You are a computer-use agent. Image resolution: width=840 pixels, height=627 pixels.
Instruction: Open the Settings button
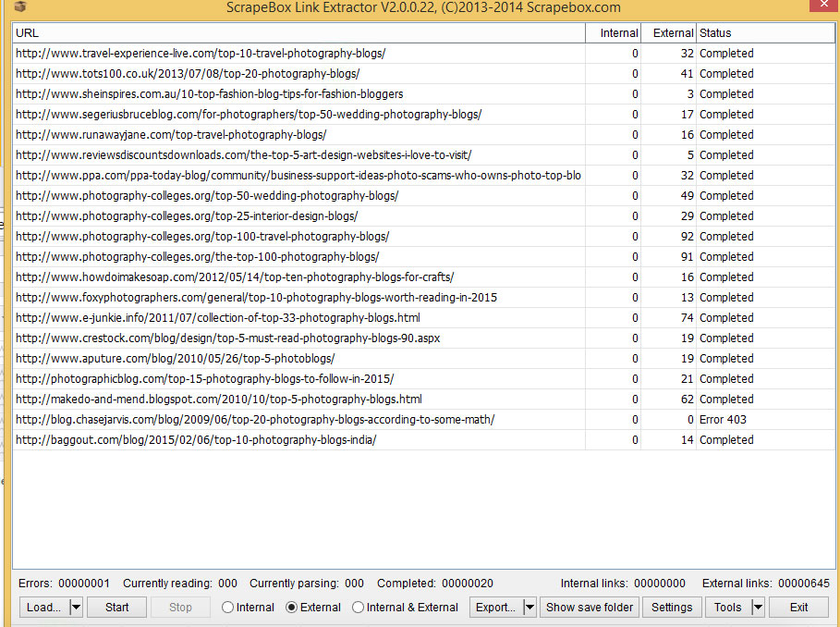672,608
